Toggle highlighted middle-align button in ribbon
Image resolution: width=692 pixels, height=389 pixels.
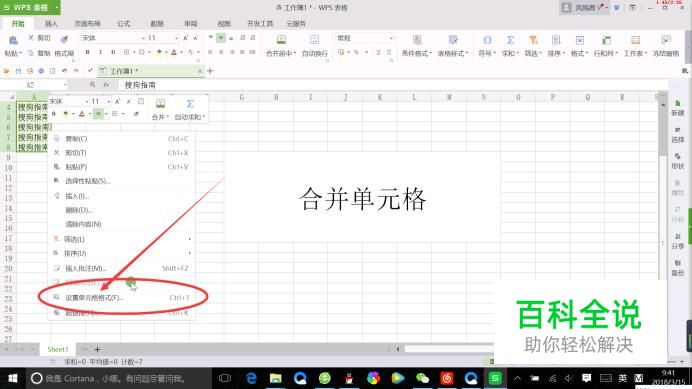[221, 38]
